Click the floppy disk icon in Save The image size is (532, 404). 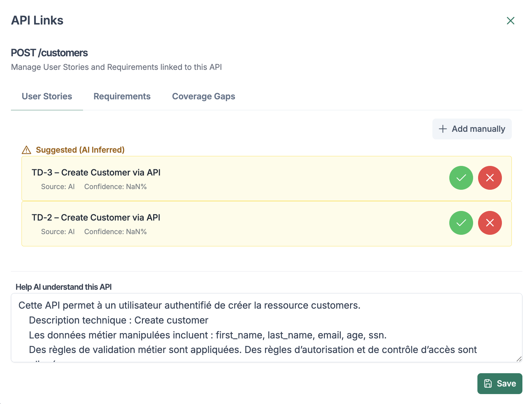point(488,383)
